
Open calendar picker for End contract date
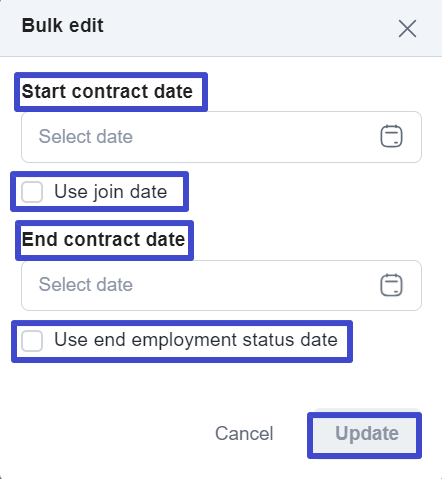(391, 285)
